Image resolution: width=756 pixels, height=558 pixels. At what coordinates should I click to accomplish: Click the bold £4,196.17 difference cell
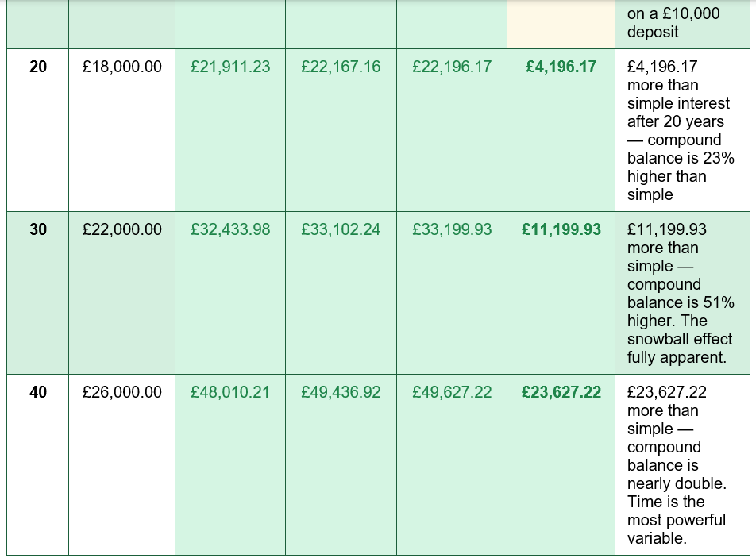[x=561, y=130]
